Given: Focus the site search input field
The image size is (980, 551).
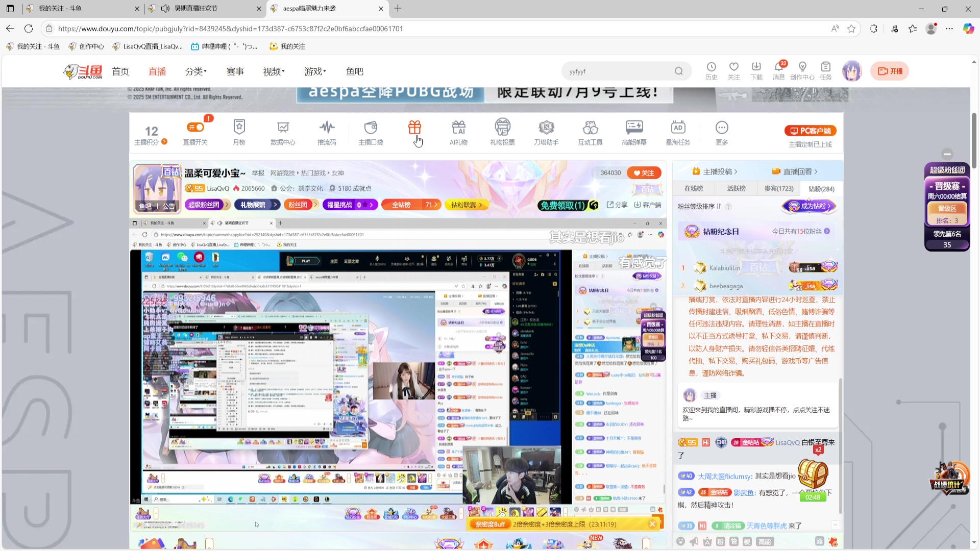Looking at the screenshot, I should click(618, 71).
